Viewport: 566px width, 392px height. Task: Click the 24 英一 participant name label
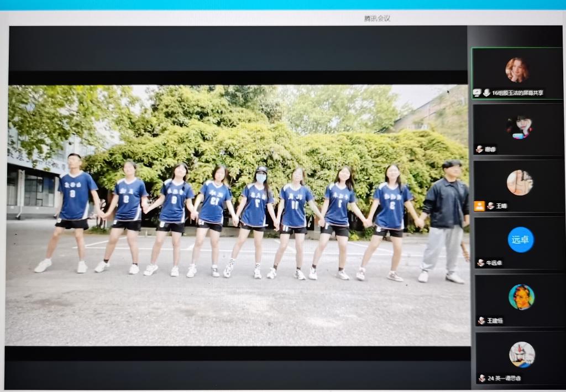[x=504, y=378]
